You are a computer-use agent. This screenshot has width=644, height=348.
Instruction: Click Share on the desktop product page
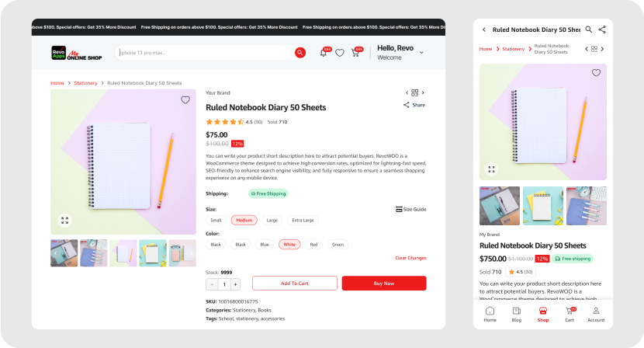[414, 105]
